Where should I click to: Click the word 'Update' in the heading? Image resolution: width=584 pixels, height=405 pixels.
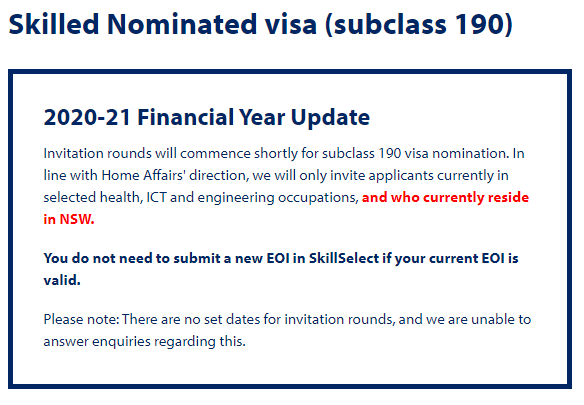330,117
